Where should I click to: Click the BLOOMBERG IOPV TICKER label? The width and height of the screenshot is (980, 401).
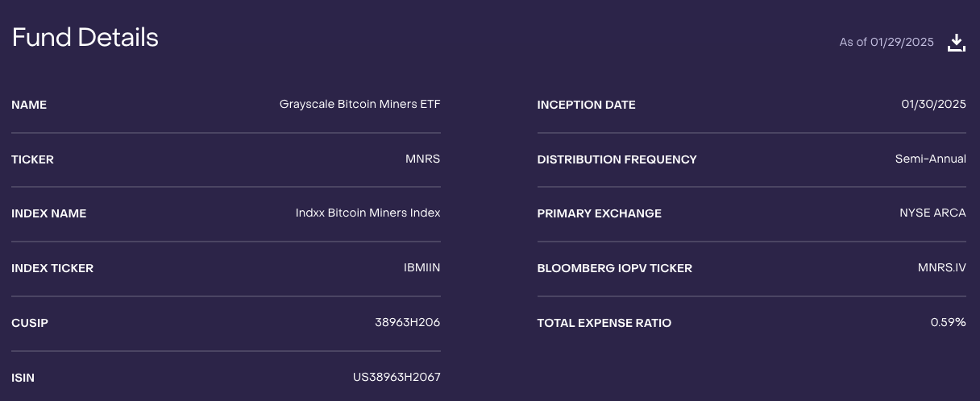[614, 268]
